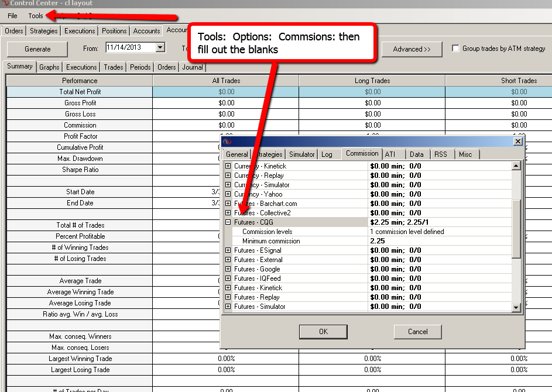
Task: Open the General tab in Options dialog
Action: point(237,154)
